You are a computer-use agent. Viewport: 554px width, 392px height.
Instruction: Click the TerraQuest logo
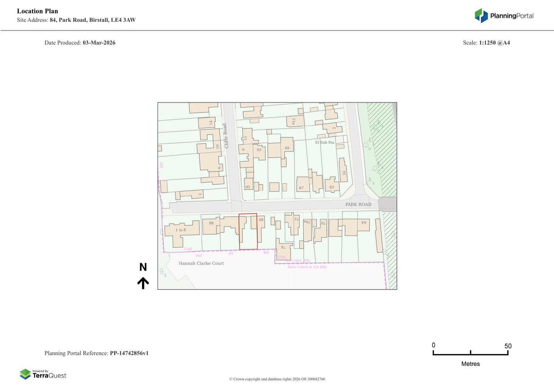pyautogui.click(x=43, y=374)
